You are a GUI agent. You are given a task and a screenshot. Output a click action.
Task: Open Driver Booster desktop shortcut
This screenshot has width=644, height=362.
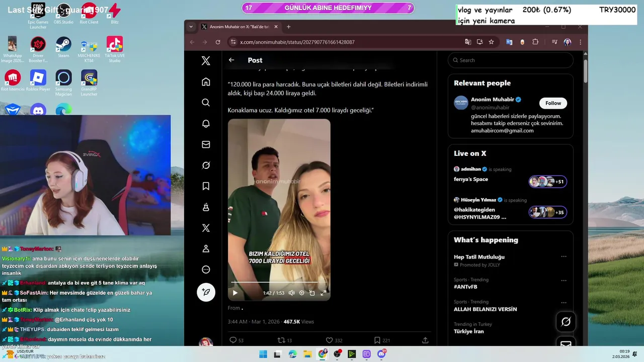[38, 49]
